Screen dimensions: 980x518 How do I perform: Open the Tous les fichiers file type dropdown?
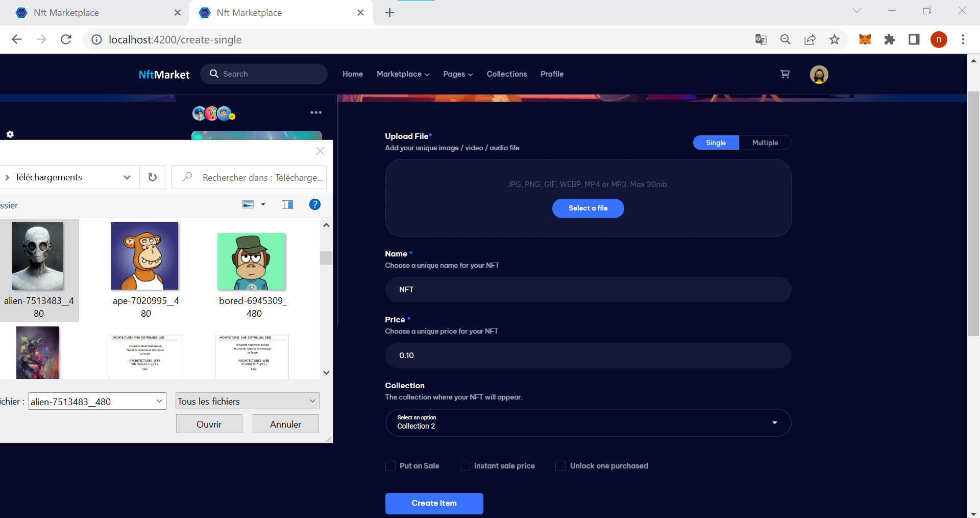tap(247, 401)
